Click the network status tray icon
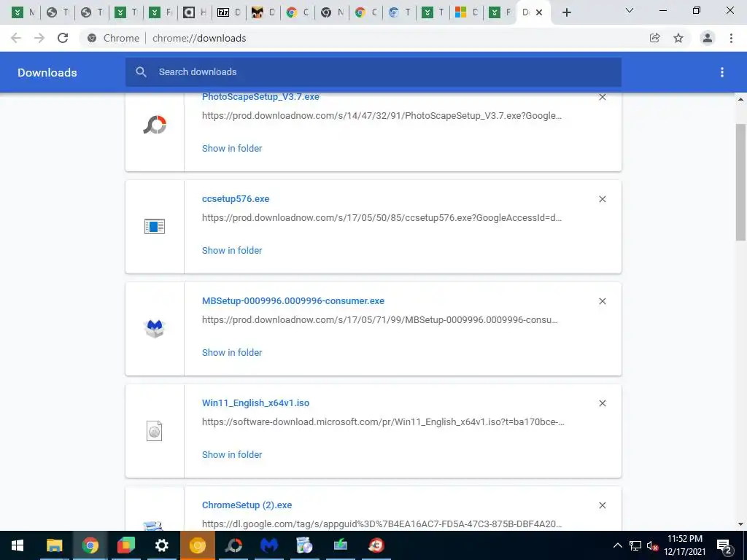This screenshot has height=560, width=747. coord(635,545)
